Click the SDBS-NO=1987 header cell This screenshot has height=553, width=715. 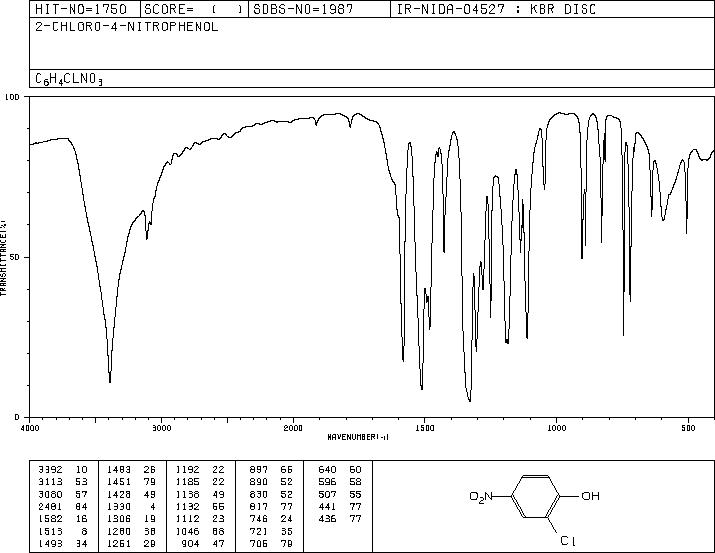320,9
